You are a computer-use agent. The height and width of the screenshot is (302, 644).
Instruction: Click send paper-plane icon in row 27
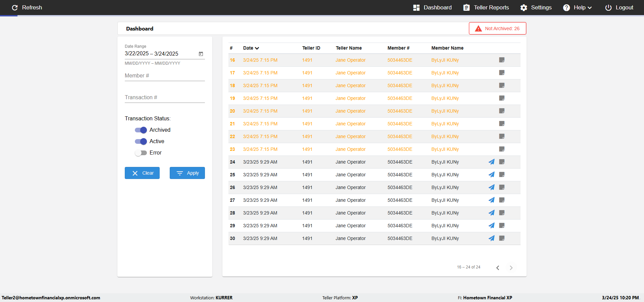point(491,200)
